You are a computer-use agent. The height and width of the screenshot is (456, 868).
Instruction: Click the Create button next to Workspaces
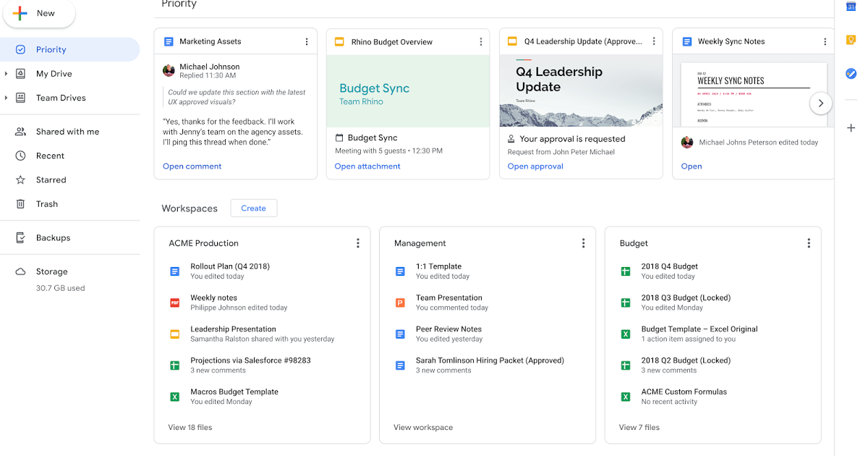coord(253,208)
